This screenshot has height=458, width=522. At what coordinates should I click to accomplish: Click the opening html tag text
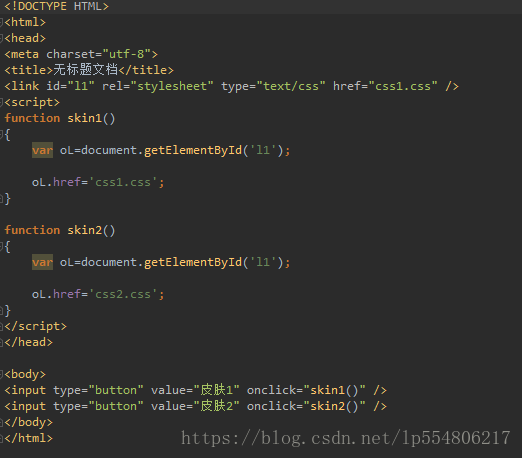coord(25,22)
